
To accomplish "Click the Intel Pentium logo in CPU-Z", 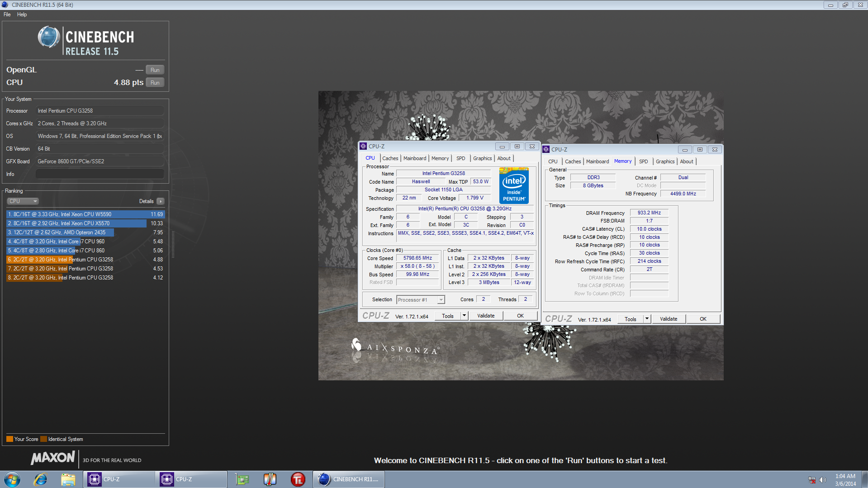I will pyautogui.click(x=514, y=185).
